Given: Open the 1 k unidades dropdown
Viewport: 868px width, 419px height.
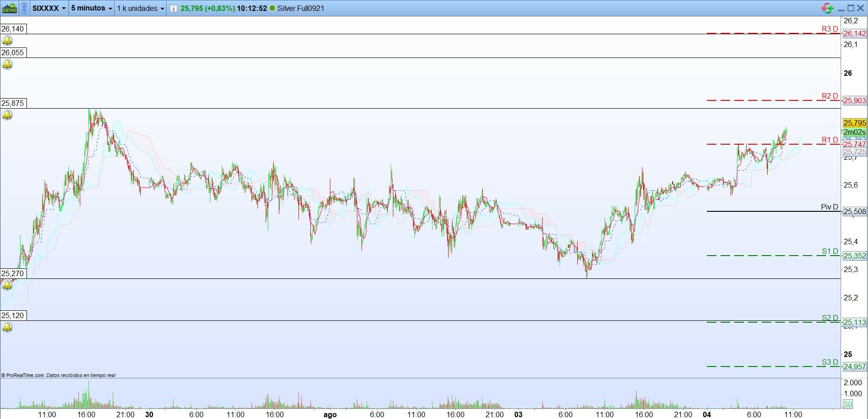Looking at the screenshot, I should pos(141,8).
